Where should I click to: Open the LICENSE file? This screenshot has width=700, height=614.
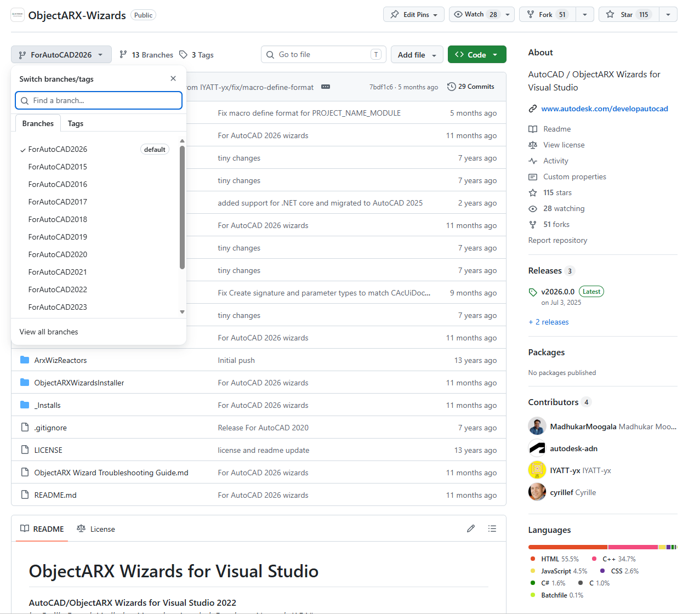(48, 450)
